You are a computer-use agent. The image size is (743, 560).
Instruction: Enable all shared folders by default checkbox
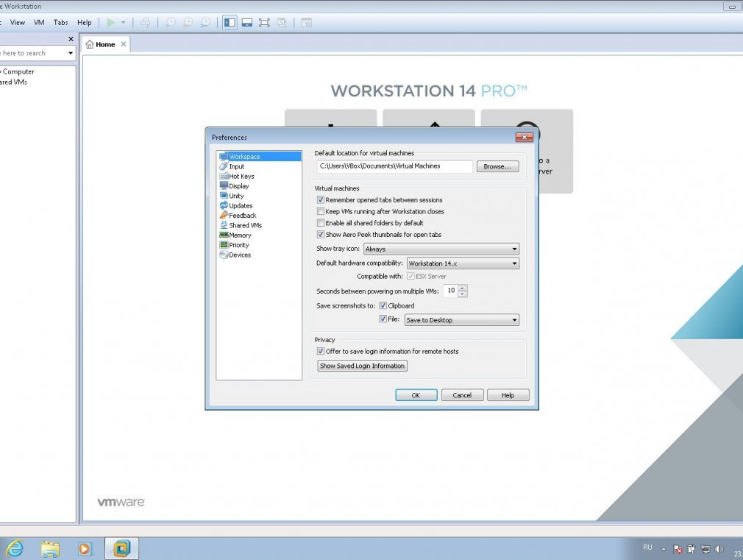click(321, 223)
